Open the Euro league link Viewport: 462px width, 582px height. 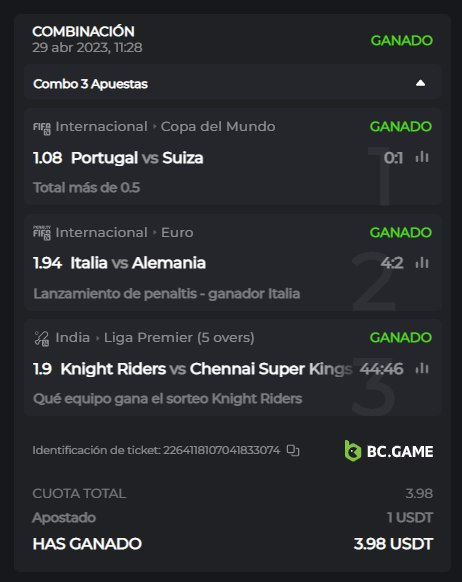click(177, 233)
